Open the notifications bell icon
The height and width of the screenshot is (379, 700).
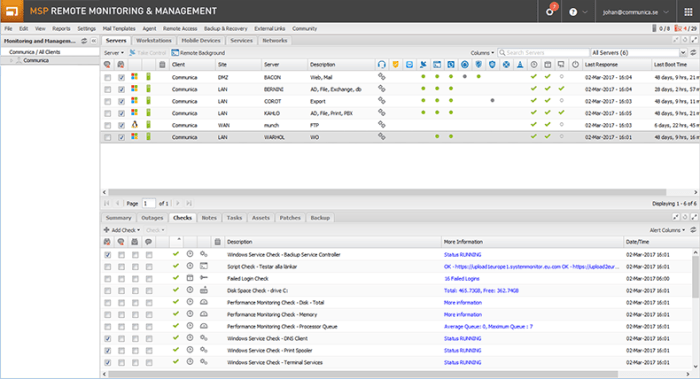(x=550, y=12)
